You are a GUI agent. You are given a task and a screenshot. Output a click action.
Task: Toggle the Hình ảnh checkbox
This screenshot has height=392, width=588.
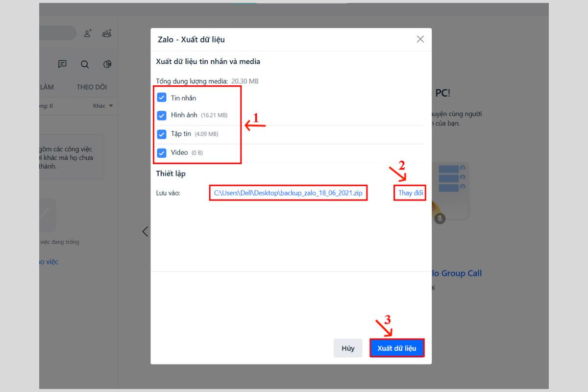coord(162,116)
